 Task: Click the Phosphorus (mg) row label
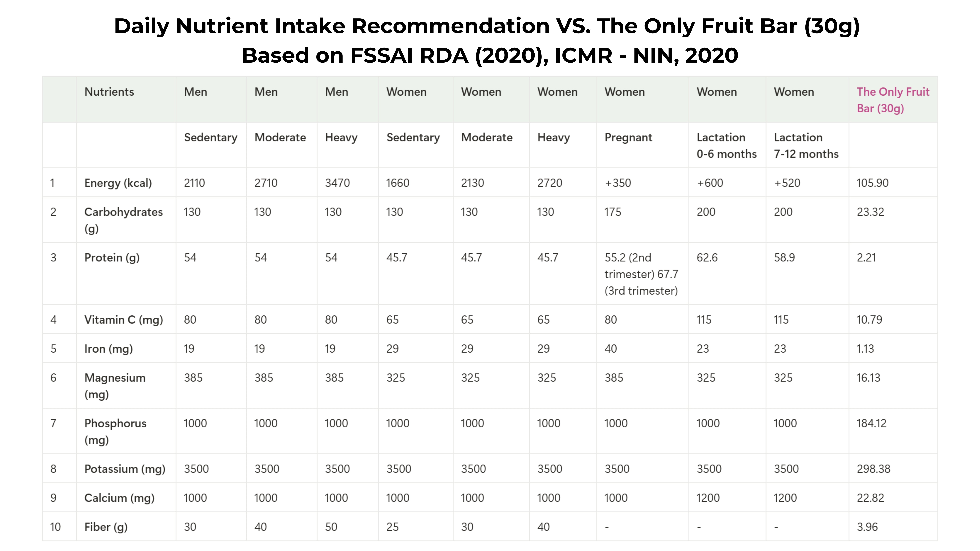point(115,432)
